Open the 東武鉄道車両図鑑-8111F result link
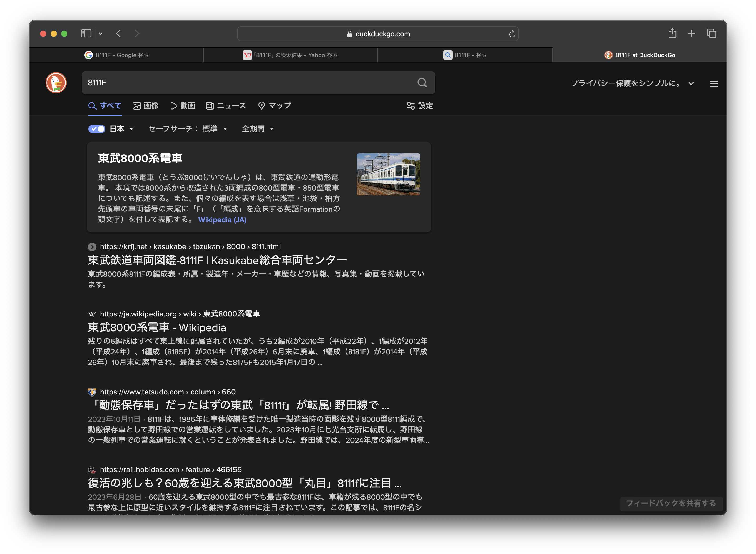This screenshot has height=554, width=756. [217, 260]
